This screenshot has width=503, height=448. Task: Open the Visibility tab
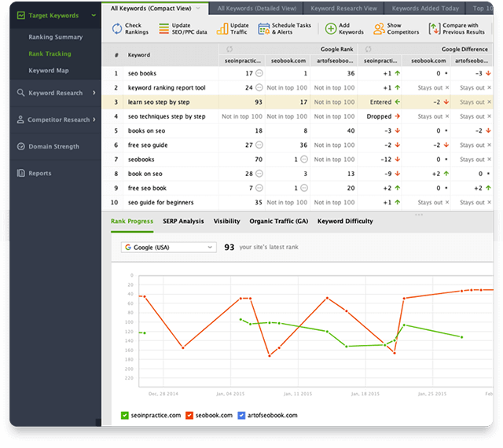point(227,221)
